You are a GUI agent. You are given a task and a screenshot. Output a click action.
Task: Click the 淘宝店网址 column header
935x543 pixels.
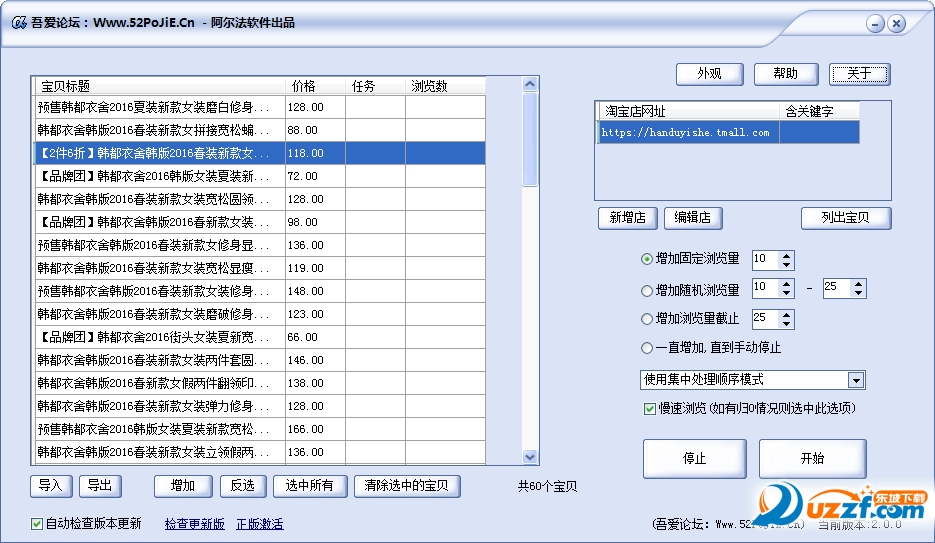coord(689,111)
